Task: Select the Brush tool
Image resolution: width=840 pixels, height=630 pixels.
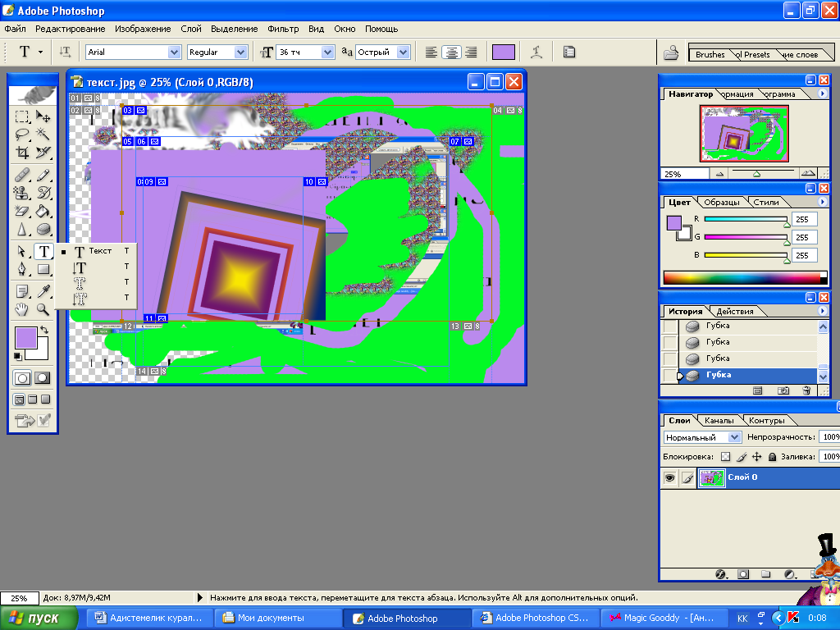Action: (43, 175)
